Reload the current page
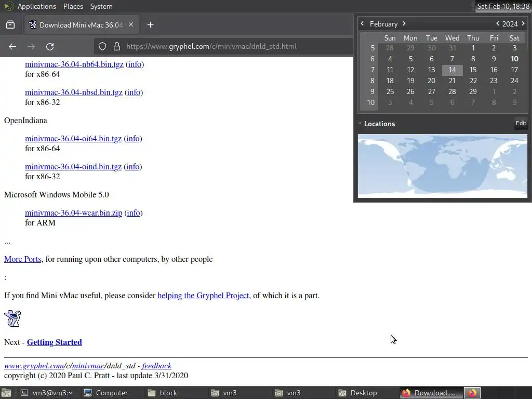 [x=50, y=46]
